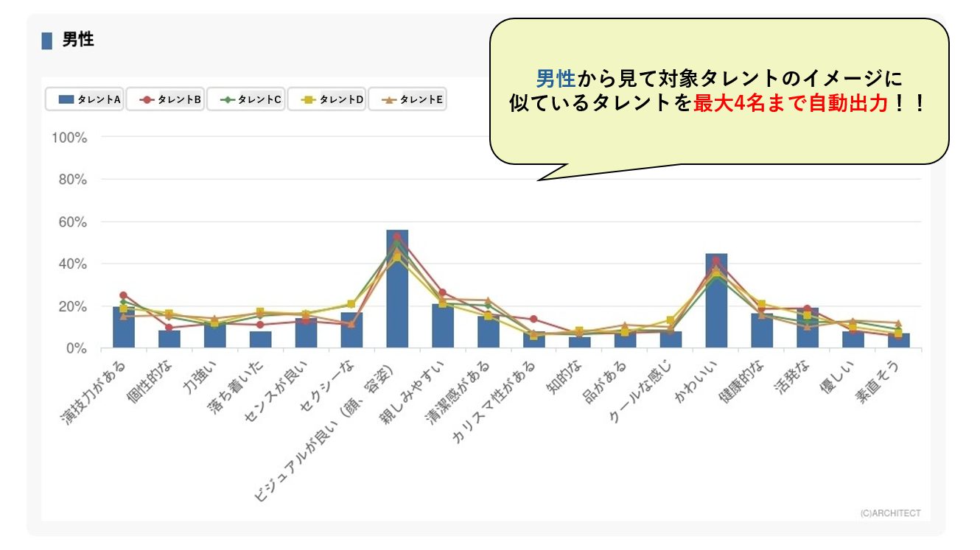The image size is (980, 550).
Task: Click the blue タレントA legend square icon
Action: 66,99
